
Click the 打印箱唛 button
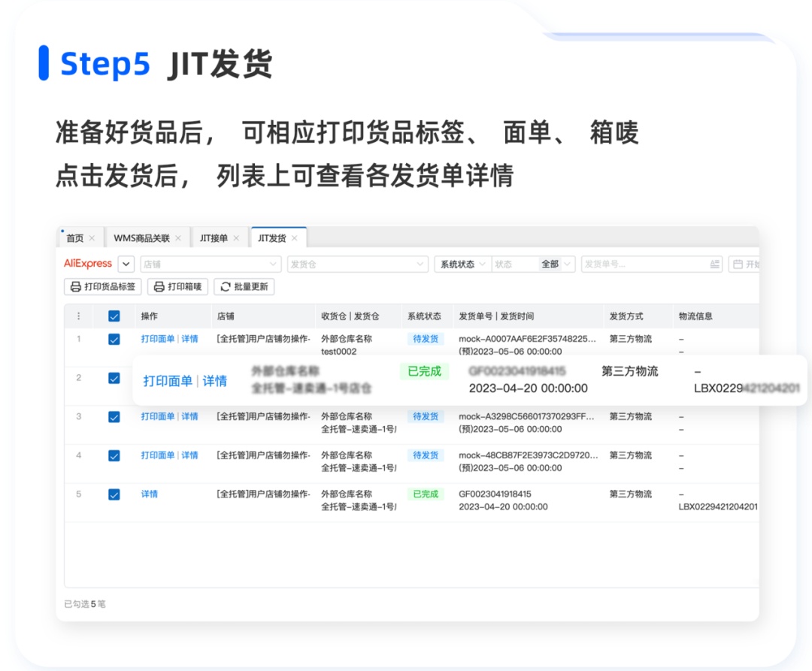click(x=177, y=286)
